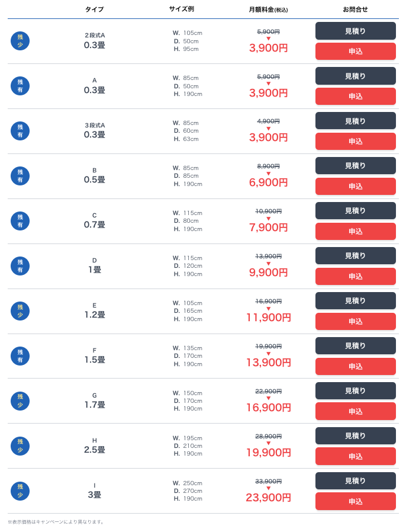This screenshot has height=532, width=406.
Task: Click 残少 badge for type G 1.7畳
Action: 20,401
